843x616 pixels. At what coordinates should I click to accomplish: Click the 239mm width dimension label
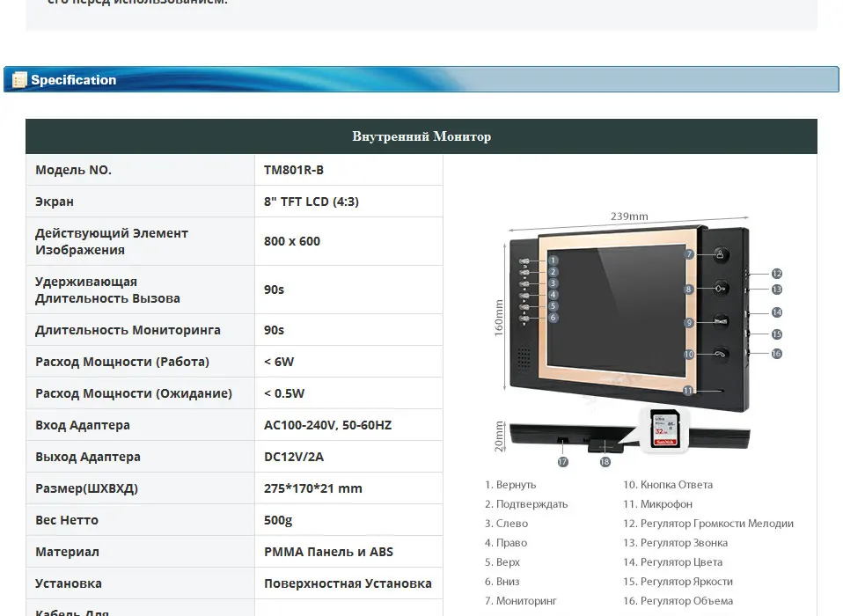629,216
